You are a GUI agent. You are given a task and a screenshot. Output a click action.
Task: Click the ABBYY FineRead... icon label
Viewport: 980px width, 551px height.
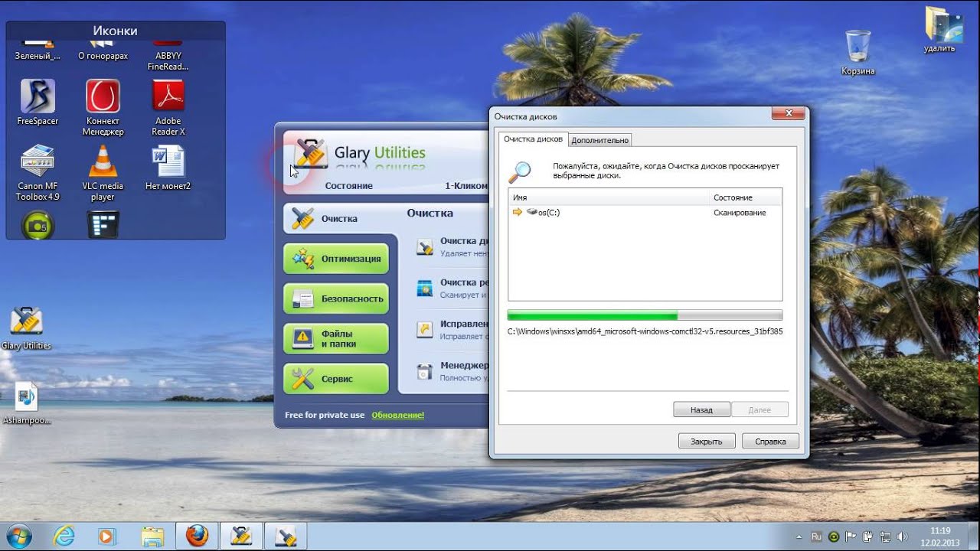[x=168, y=61]
